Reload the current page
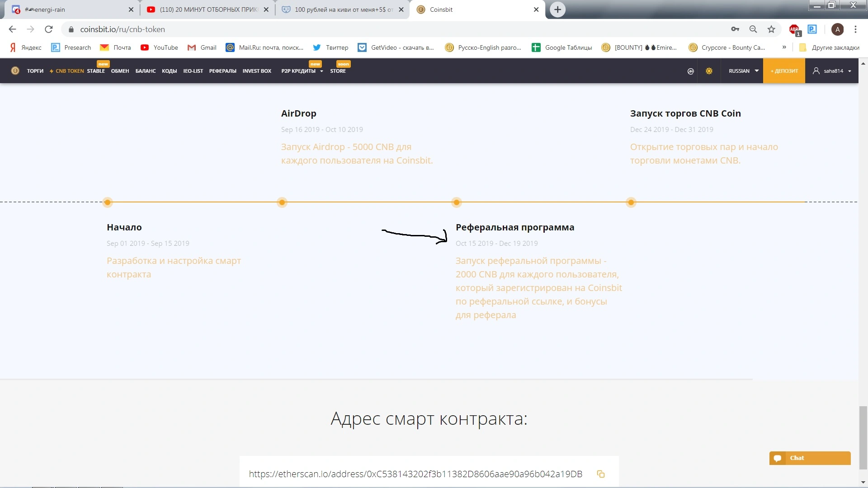Image resolution: width=868 pixels, height=488 pixels. (x=48, y=29)
